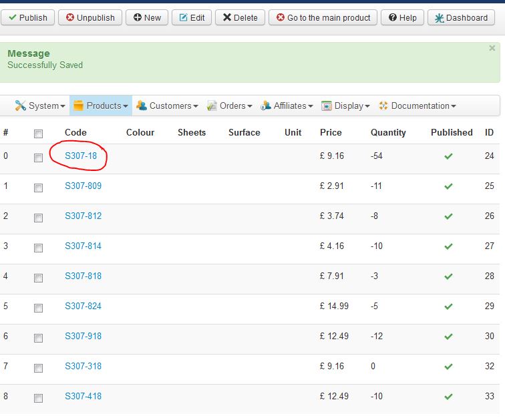The width and height of the screenshot is (505, 420).
Task: Toggle published status for S307-918
Action: pyautogui.click(x=448, y=337)
